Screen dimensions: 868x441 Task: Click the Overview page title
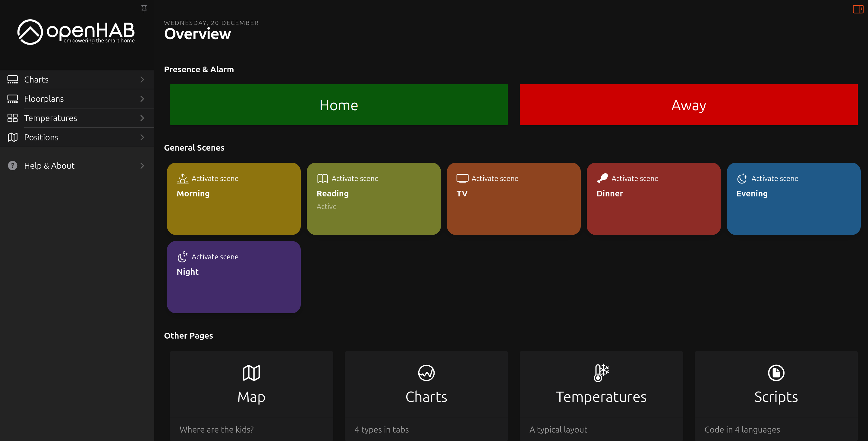pos(197,34)
